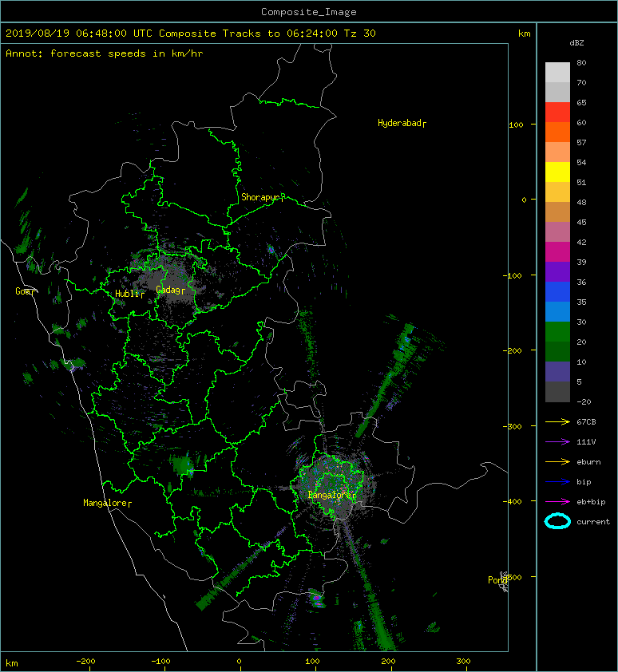Click the magenta eb+bip arrow icon
618x672 pixels.
(x=557, y=501)
